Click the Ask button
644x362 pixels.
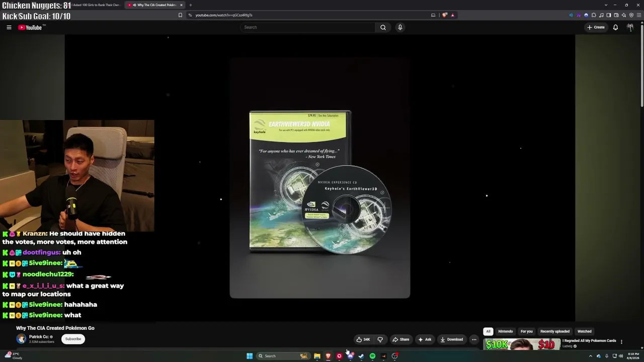(425, 339)
